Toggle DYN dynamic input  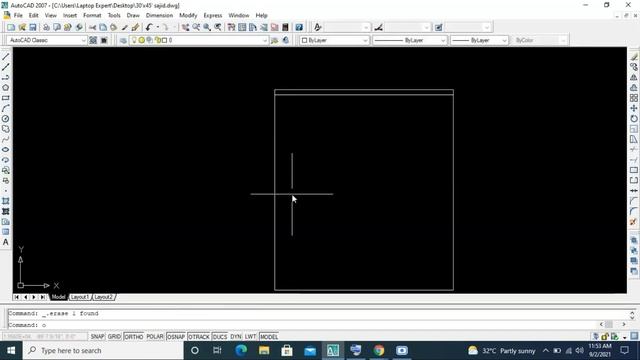point(236,337)
